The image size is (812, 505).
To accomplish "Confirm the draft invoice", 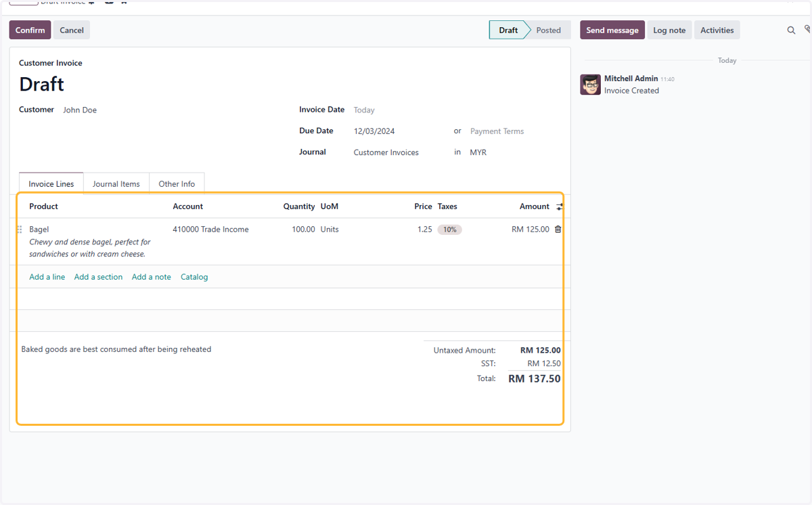I will click(30, 30).
